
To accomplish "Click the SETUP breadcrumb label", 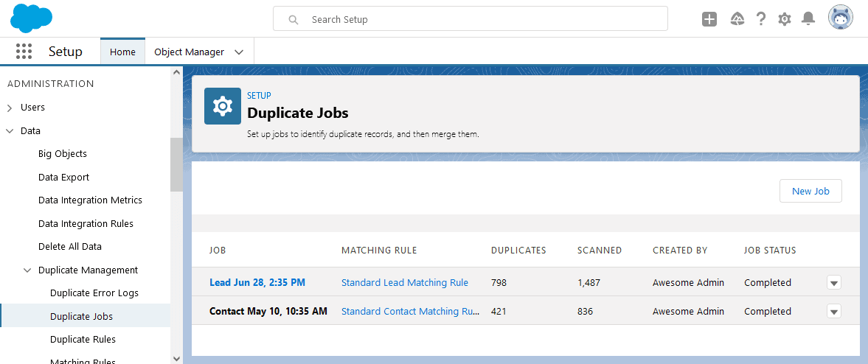I will (x=259, y=96).
